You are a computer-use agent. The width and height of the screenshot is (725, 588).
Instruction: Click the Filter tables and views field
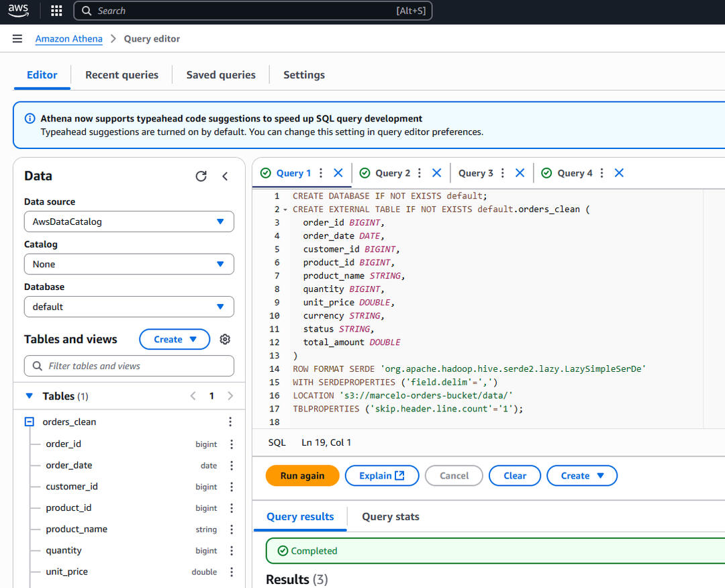pyautogui.click(x=129, y=366)
